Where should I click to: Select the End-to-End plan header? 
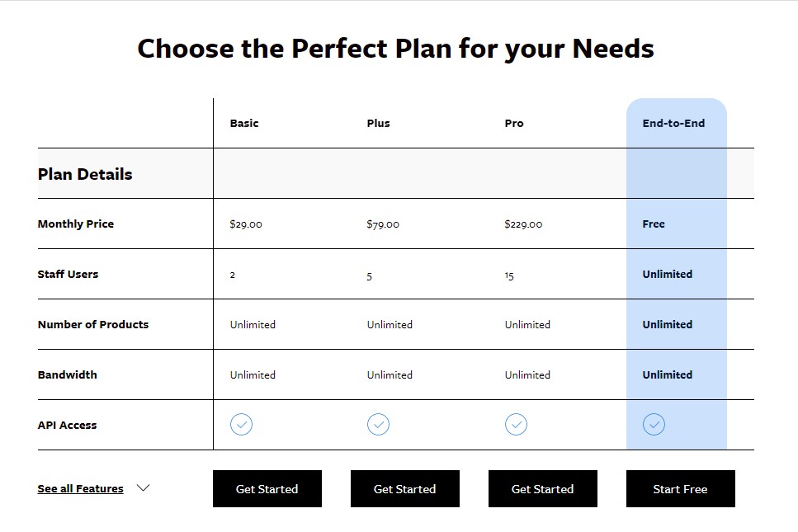[x=673, y=124]
